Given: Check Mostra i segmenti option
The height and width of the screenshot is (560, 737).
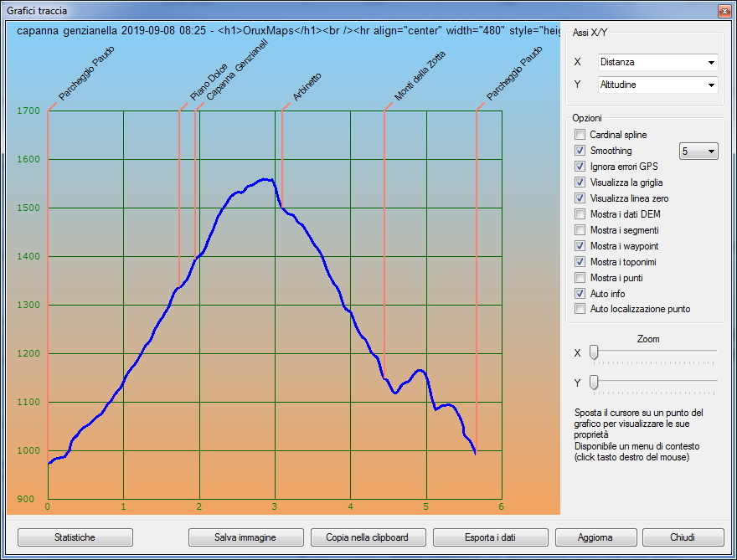Looking at the screenshot, I should 580,230.
